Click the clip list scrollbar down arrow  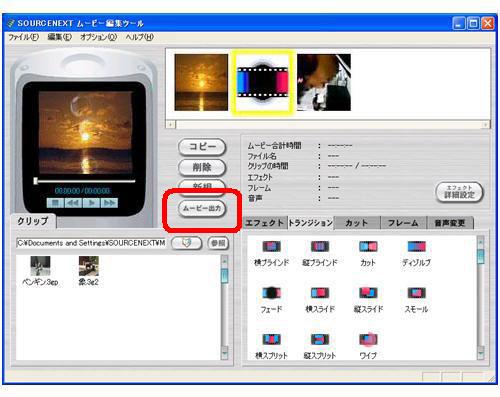point(225,352)
